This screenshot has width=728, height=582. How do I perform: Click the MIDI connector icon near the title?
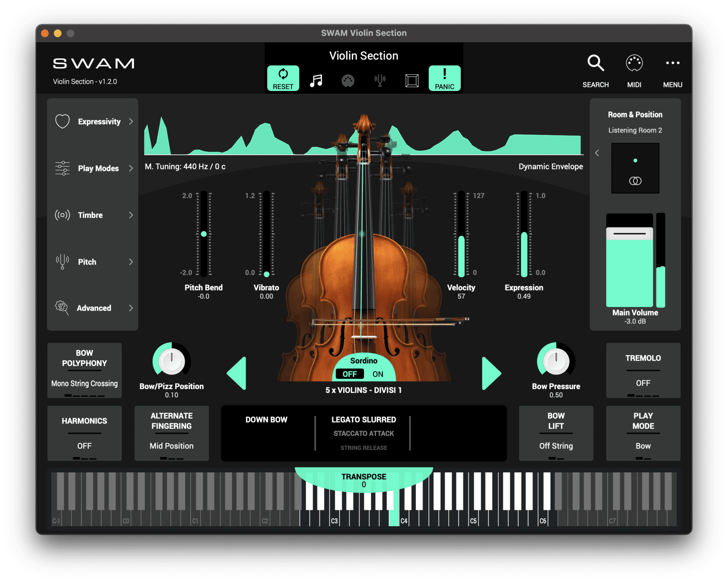348,80
